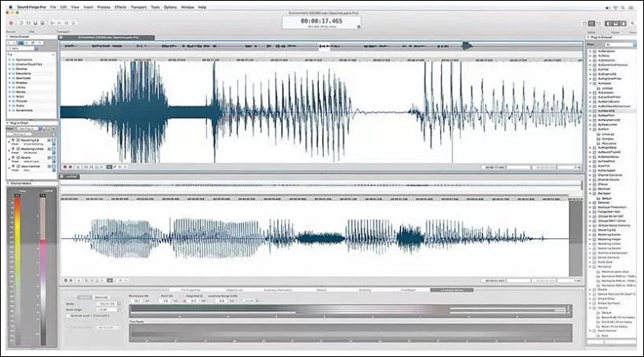Open the Scale range dropdown

click(x=109, y=310)
